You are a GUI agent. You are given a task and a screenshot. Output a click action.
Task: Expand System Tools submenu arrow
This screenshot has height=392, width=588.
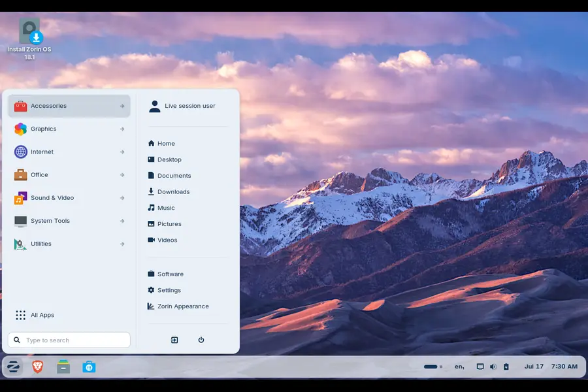(x=122, y=221)
